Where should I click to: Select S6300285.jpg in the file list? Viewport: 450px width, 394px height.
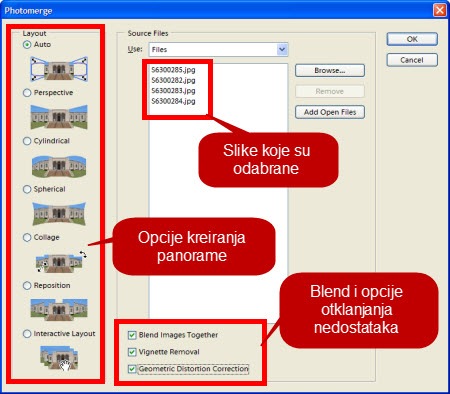tap(173, 70)
